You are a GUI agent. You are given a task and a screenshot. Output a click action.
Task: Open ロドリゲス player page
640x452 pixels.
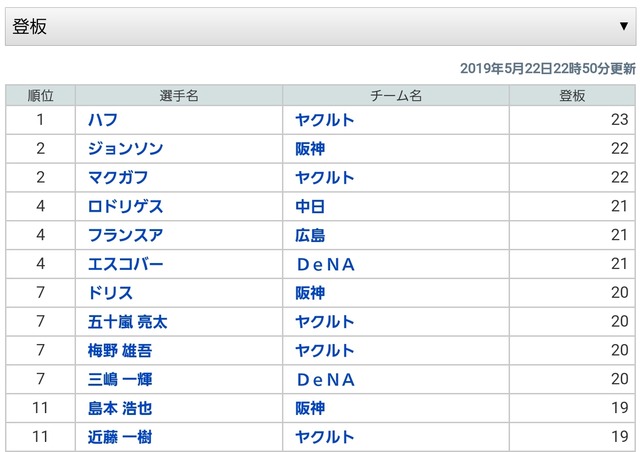pos(125,206)
